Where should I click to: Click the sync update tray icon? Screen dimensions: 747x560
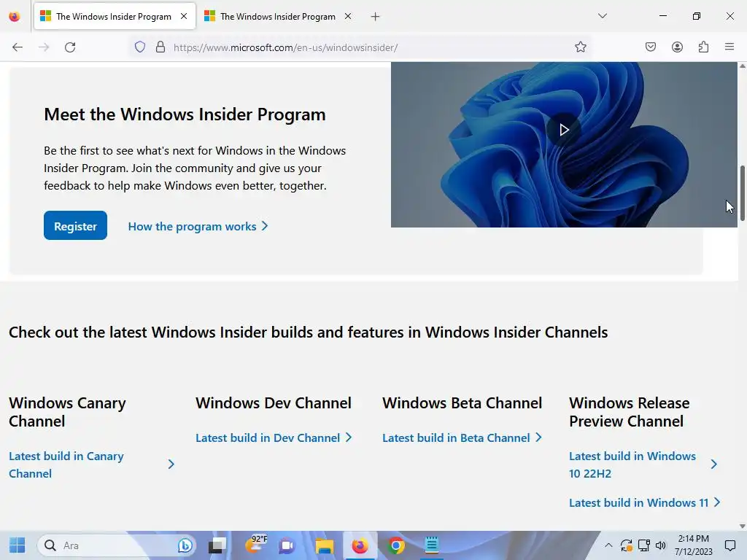626,545
